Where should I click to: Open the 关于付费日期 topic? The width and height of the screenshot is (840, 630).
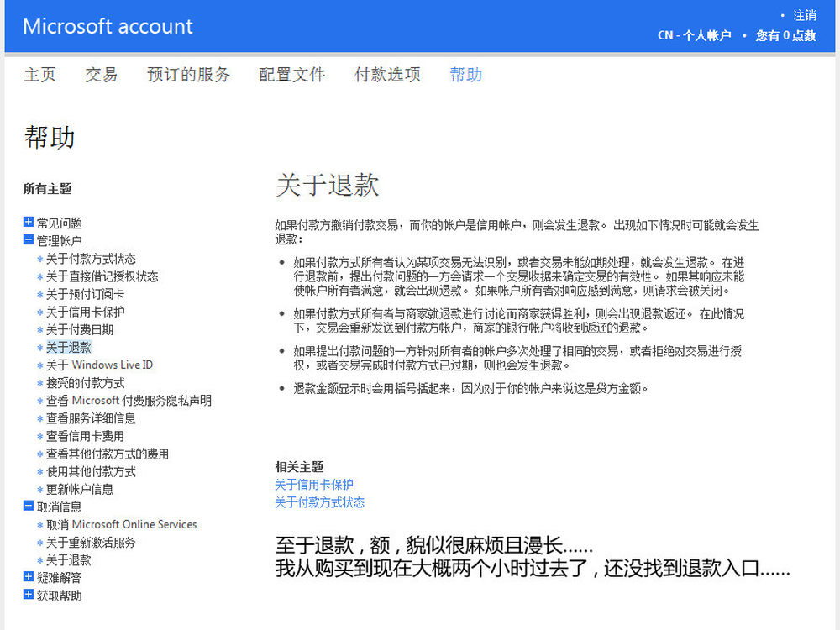(x=80, y=329)
